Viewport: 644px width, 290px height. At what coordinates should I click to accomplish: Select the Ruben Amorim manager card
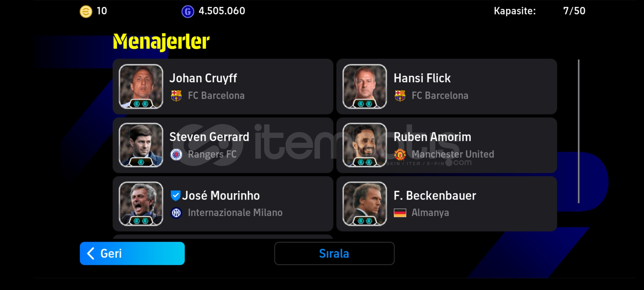click(x=447, y=145)
